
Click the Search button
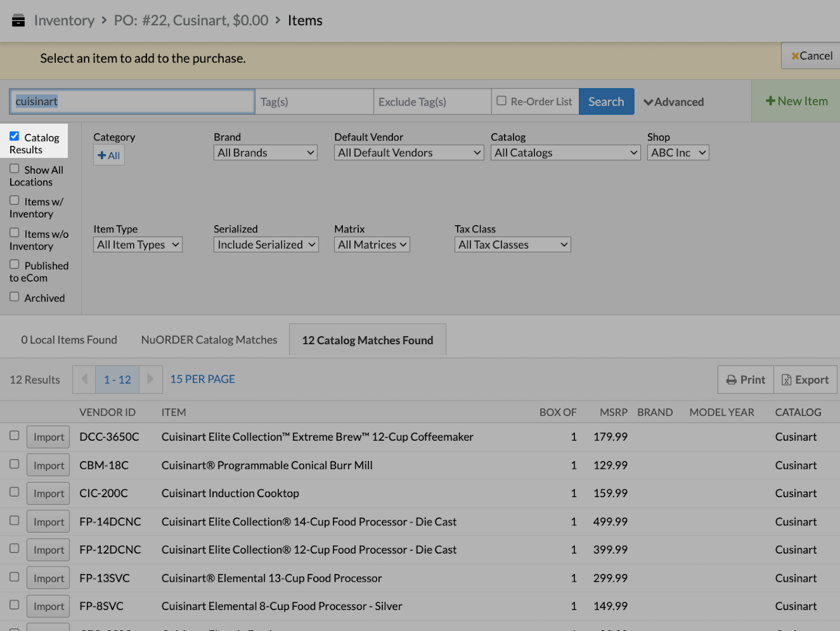(606, 101)
